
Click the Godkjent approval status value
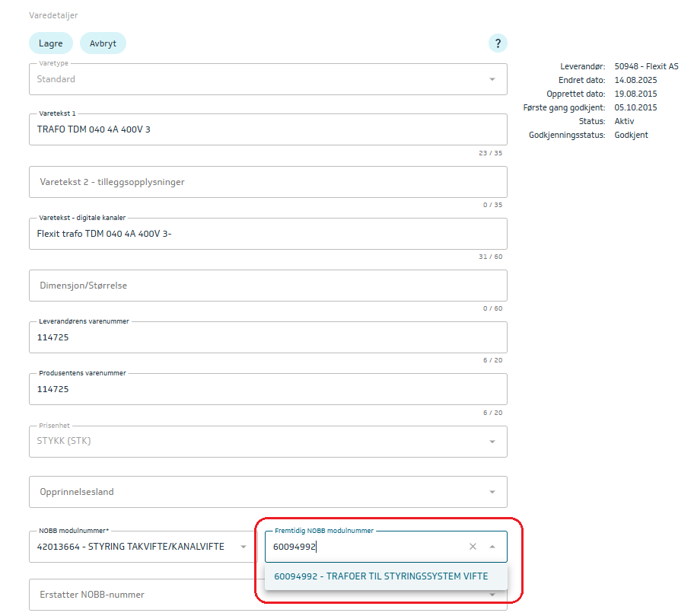(631, 135)
